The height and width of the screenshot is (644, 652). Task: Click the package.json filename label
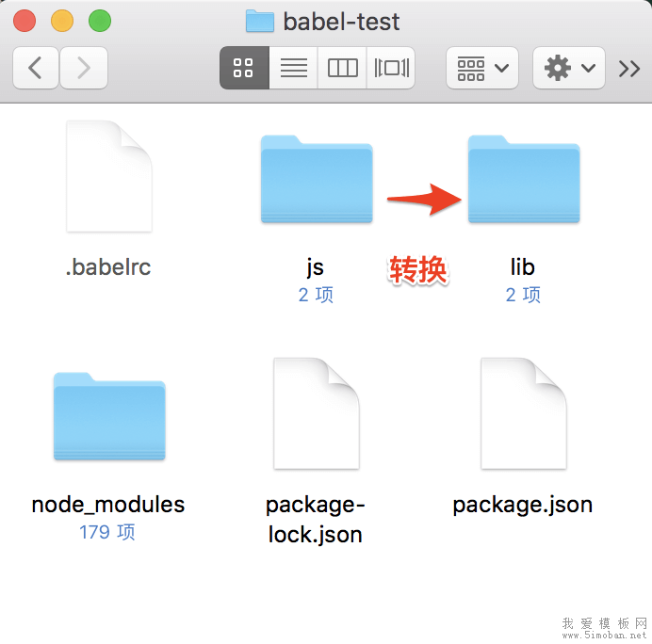click(x=523, y=505)
